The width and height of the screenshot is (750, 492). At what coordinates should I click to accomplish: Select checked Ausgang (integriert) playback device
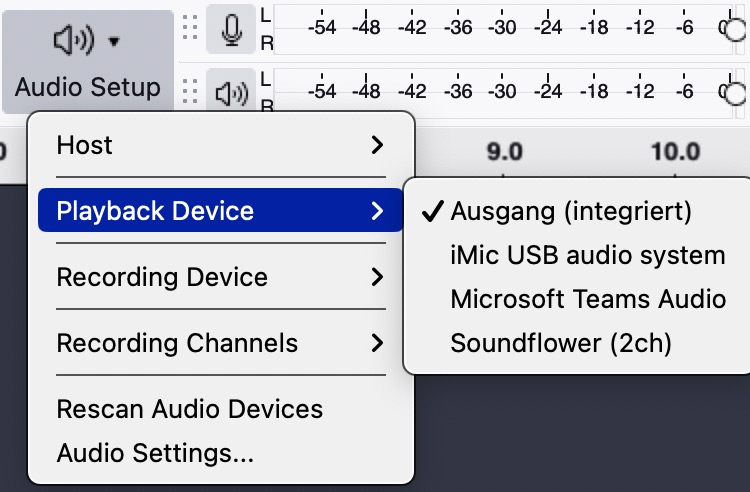(570, 211)
